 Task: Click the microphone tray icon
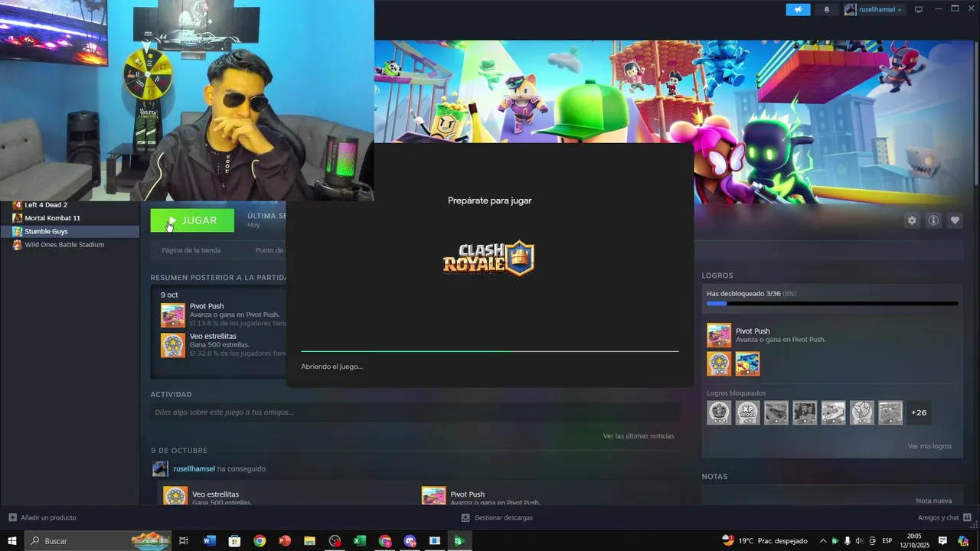click(x=847, y=541)
